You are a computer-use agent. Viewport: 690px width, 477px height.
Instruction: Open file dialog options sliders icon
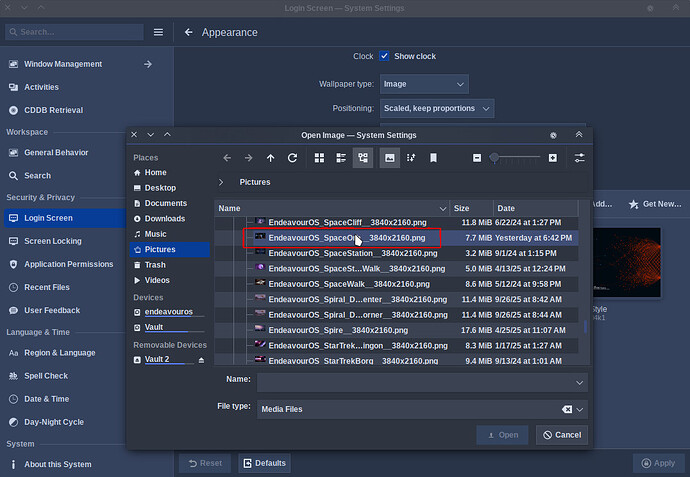point(580,158)
